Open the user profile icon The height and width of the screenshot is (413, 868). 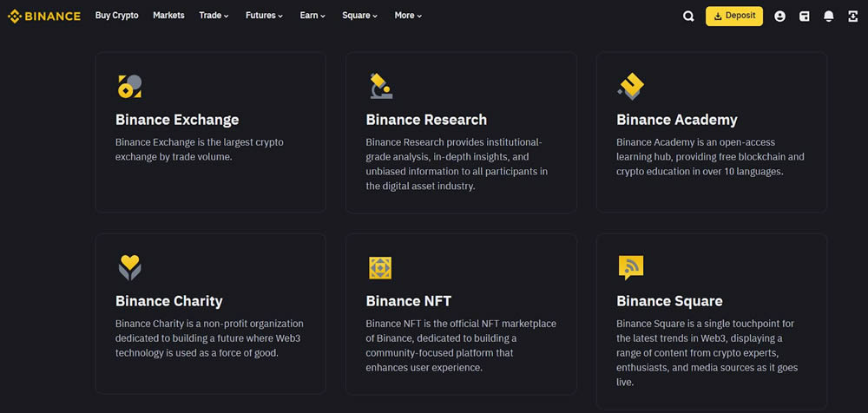(779, 16)
